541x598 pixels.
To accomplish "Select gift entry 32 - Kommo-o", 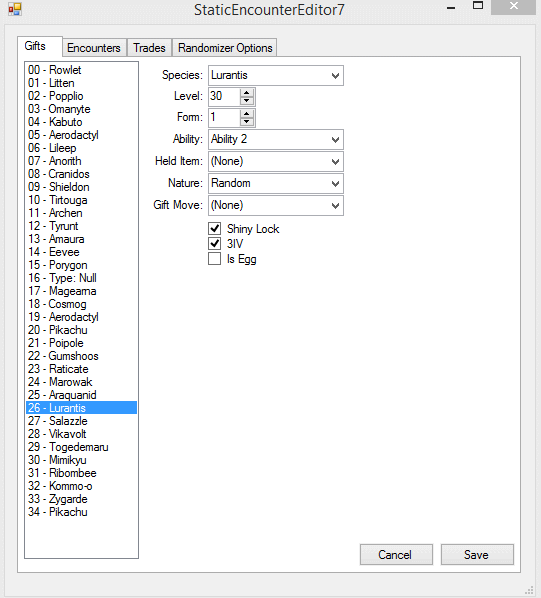I will 81,486.
